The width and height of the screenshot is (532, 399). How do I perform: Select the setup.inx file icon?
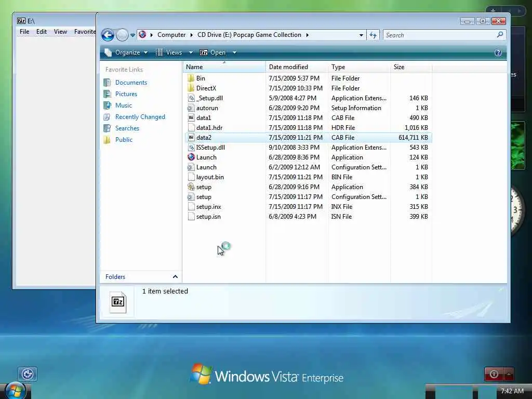coord(191,207)
